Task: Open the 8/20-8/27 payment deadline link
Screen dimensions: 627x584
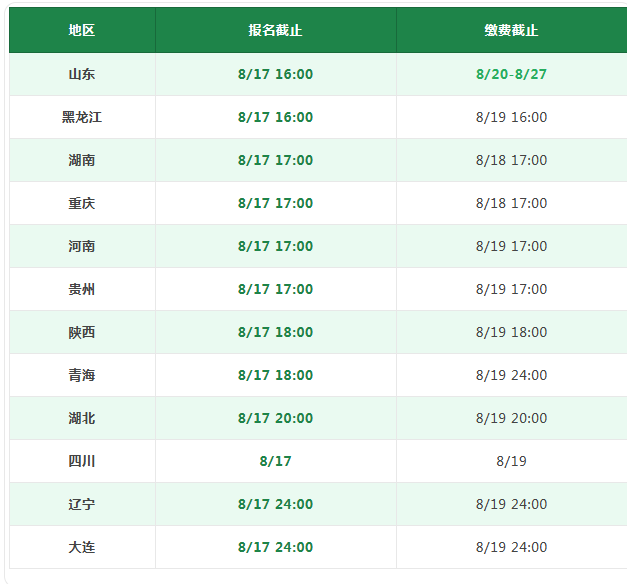Action: [x=511, y=74]
